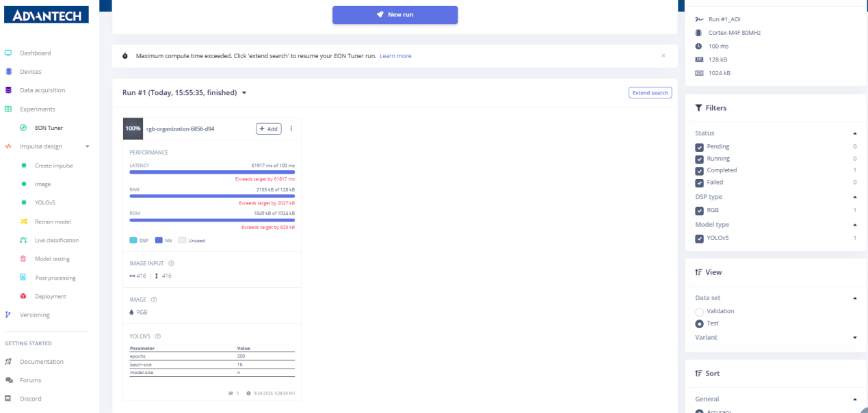Click the Add button on model card

[x=269, y=129]
